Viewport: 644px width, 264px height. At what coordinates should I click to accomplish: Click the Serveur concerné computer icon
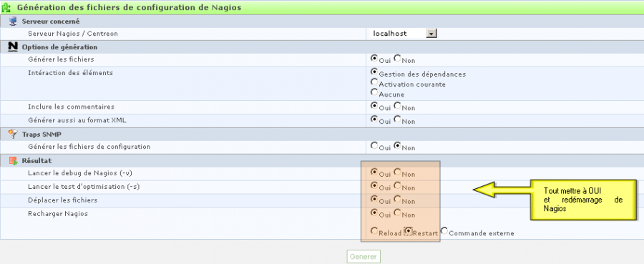point(13,21)
